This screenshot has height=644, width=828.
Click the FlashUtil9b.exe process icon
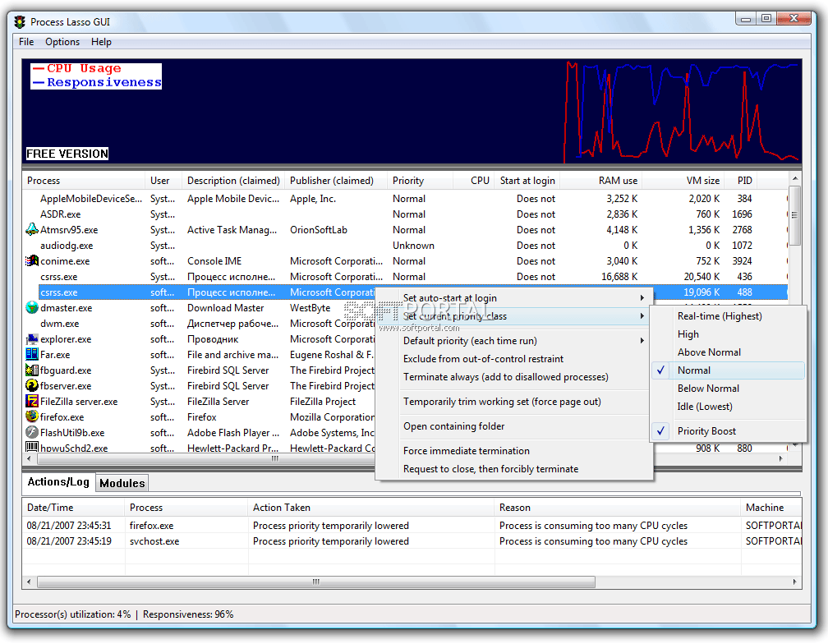pos(32,432)
